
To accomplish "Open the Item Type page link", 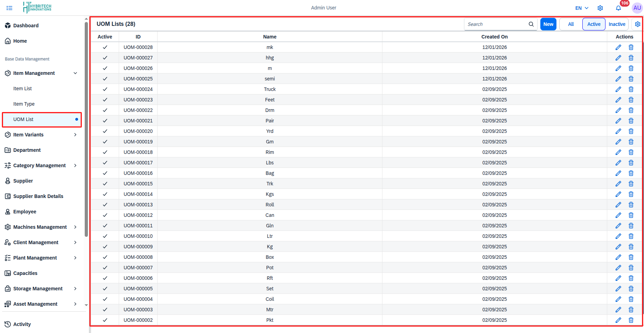I will [x=24, y=104].
